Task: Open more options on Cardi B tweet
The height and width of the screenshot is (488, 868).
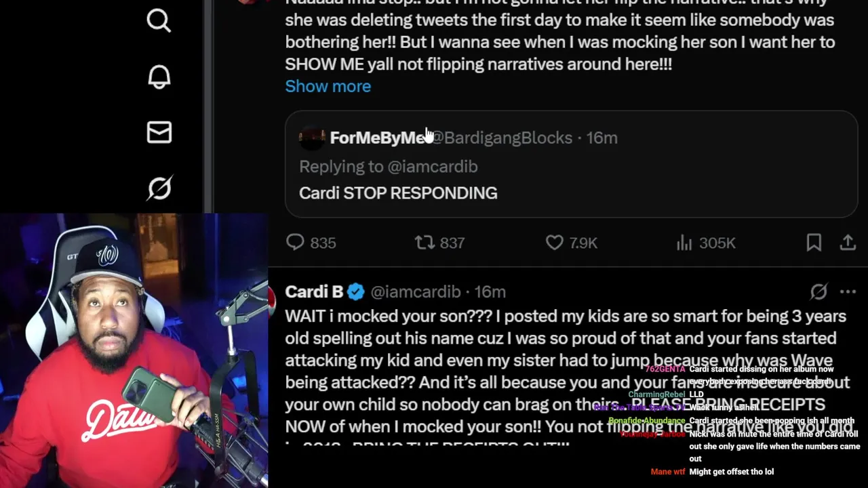Action: 848,292
